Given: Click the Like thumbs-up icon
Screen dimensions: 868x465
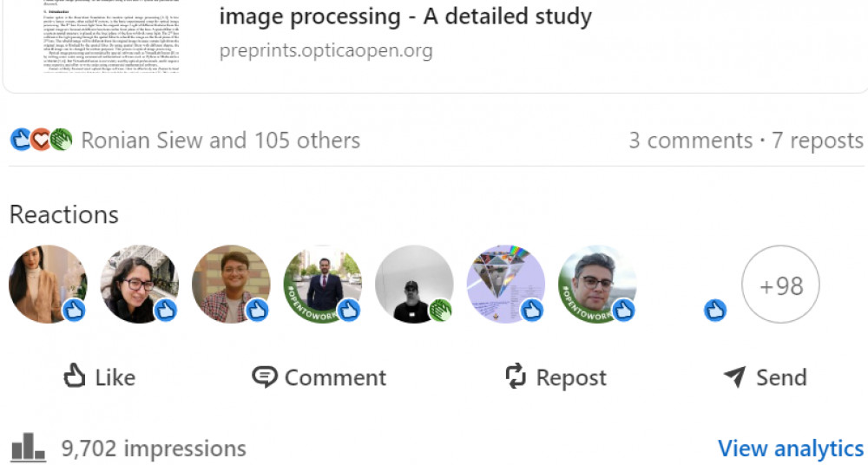Looking at the screenshot, I should coord(76,377).
